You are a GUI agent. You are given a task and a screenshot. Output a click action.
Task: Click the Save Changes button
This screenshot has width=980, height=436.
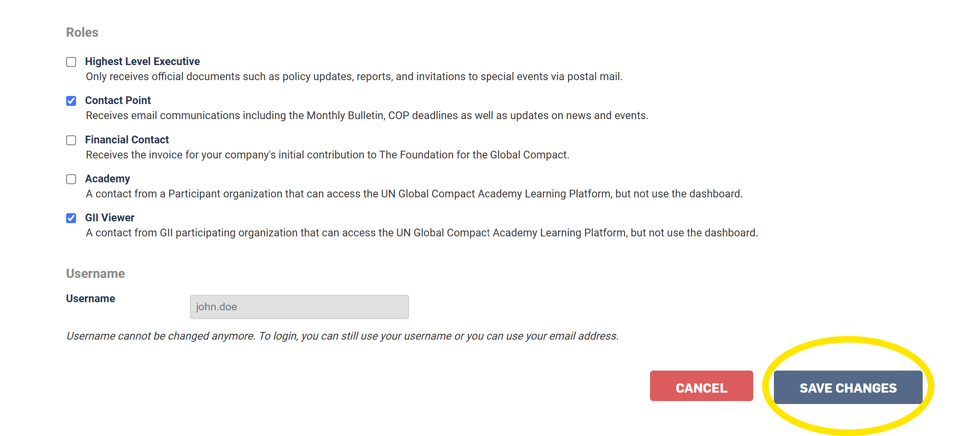[x=848, y=387]
